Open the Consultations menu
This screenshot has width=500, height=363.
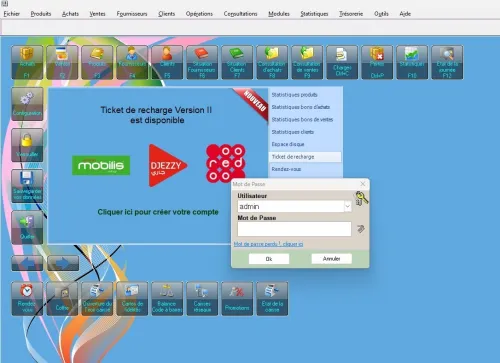[240, 14]
